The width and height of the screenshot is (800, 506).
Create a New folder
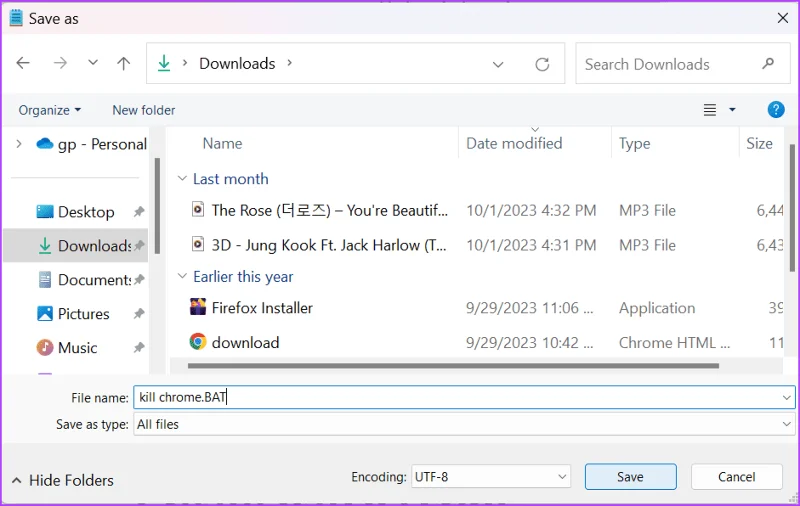144,110
